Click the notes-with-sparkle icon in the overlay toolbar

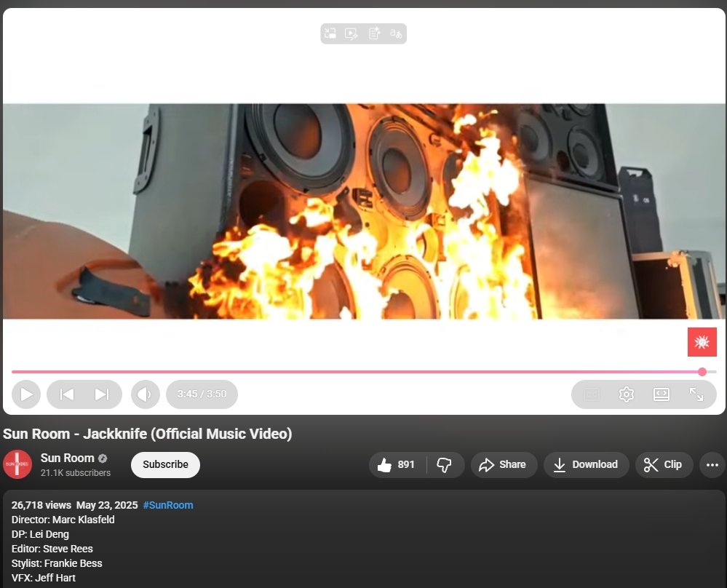coord(374,33)
